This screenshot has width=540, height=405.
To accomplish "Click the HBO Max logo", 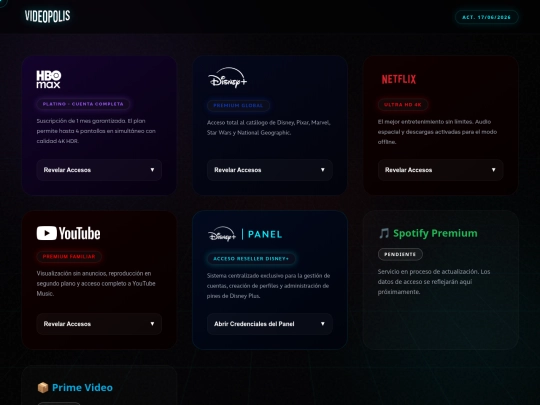I will click(x=49, y=79).
